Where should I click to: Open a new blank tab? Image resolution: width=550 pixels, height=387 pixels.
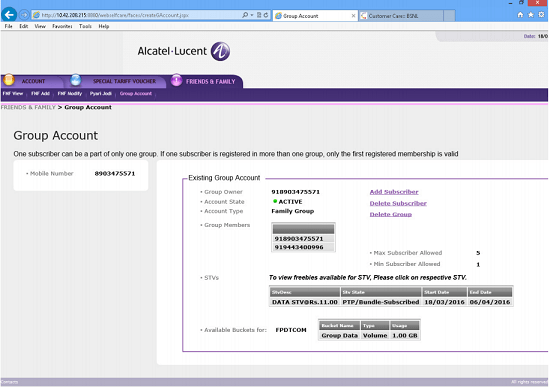(x=449, y=16)
